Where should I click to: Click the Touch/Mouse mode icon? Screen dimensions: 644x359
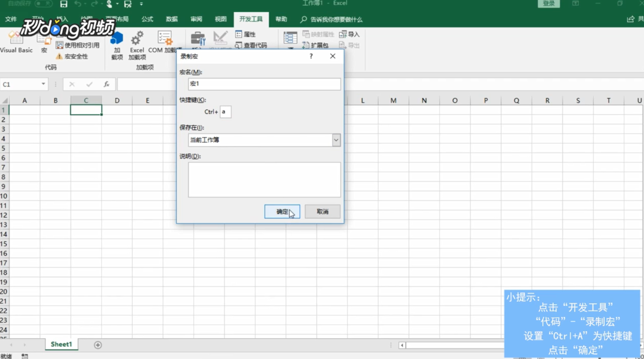[109, 4]
